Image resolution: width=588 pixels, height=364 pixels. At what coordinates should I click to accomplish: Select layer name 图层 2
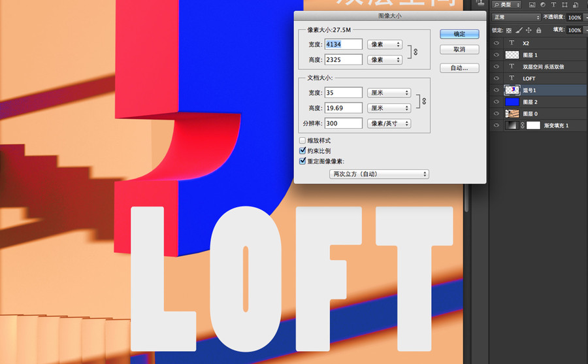tap(531, 102)
